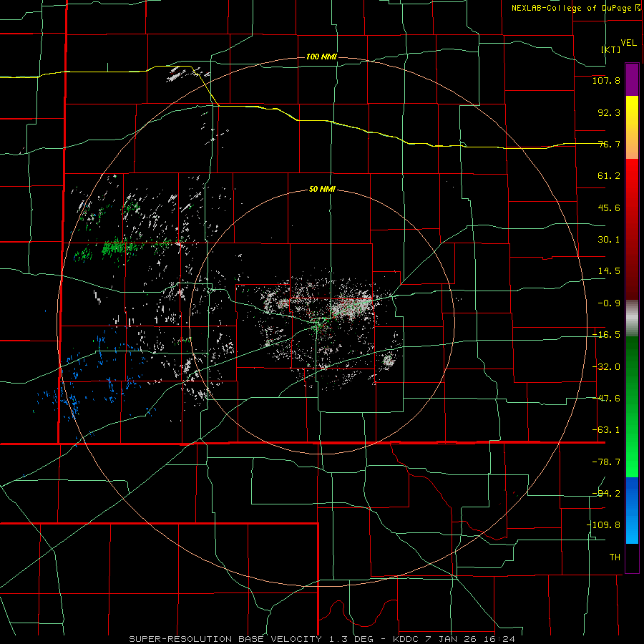Click the -16.5 scale value
644x644 pixels.
tap(606, 335)
